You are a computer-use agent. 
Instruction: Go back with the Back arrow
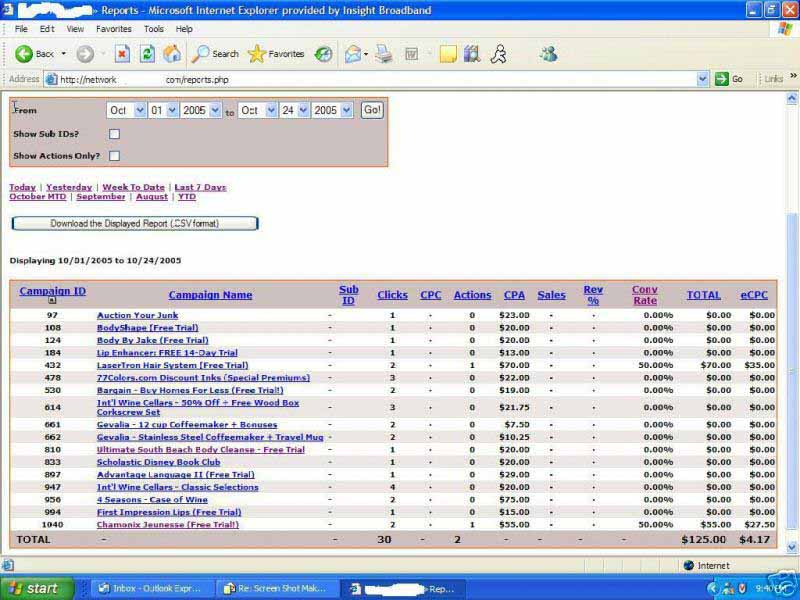pos(34,54)
